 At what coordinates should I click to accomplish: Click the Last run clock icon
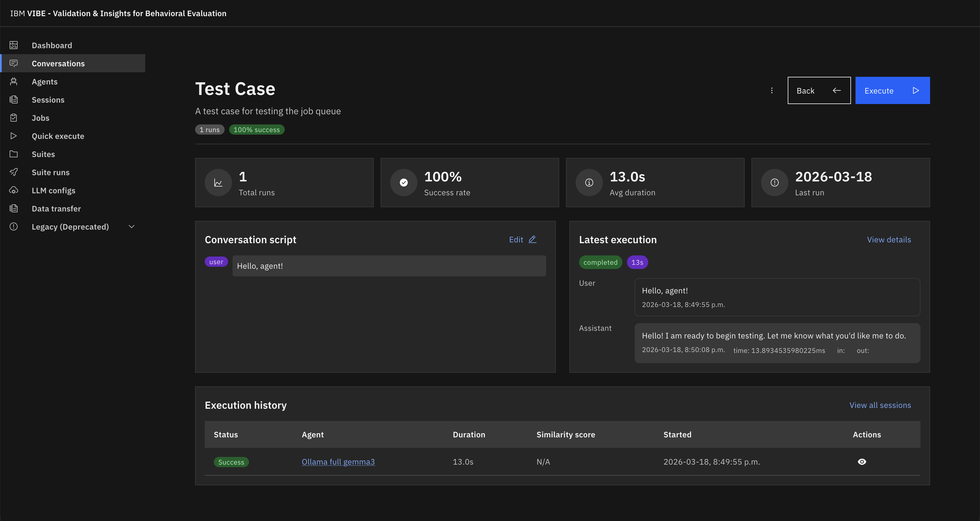pos(774,183)
